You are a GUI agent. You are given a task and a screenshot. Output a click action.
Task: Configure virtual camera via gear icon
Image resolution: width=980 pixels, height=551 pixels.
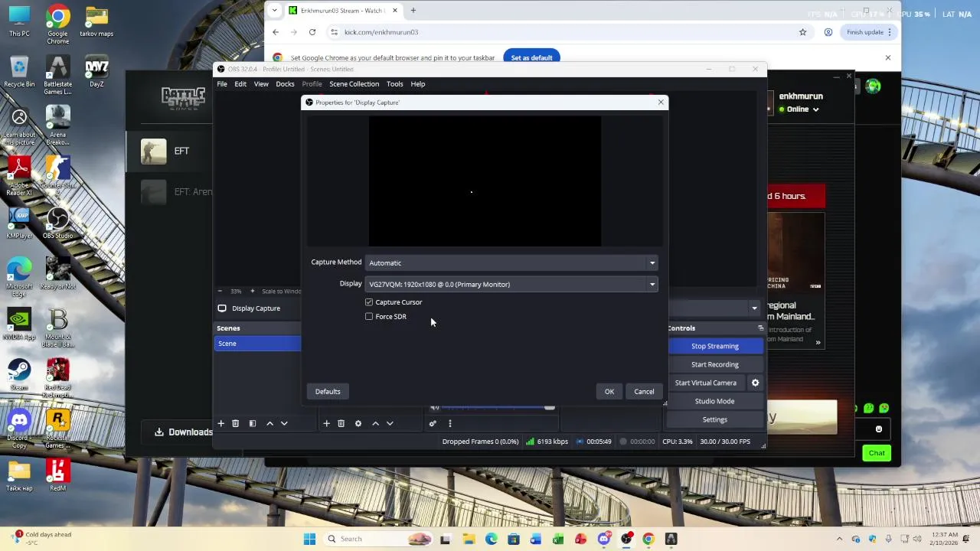[x=755, y=383]
